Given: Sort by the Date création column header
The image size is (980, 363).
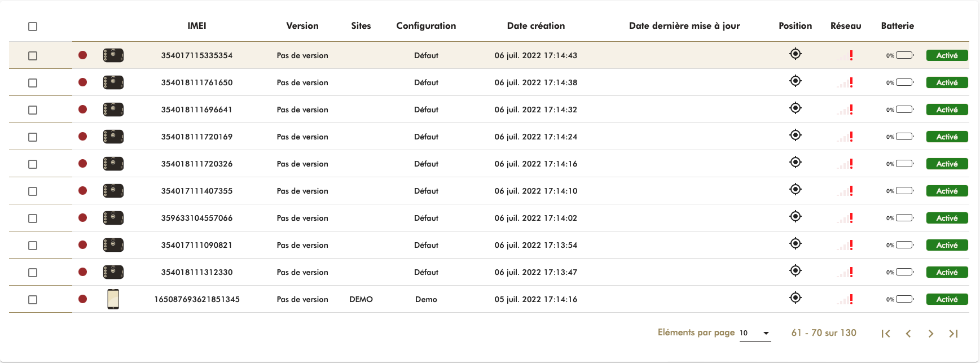Looking at the screenshot, I should coord(535,26).
